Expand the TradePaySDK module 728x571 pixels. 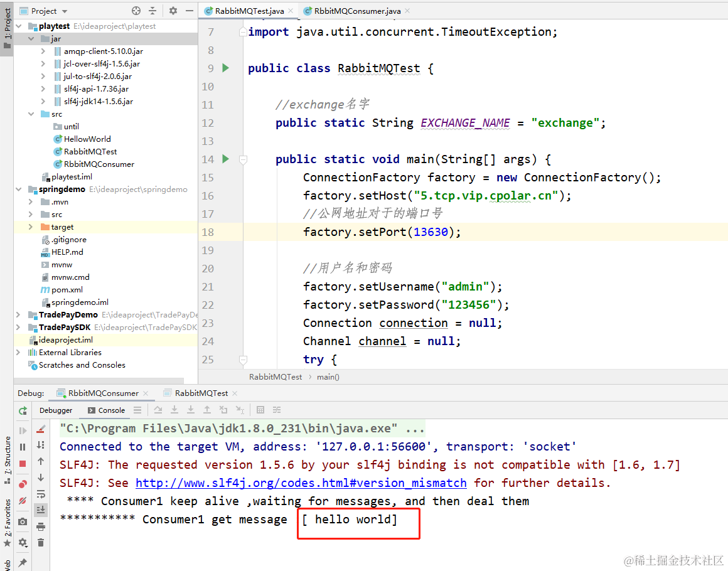pyautogui.click(x=19, y=328)
